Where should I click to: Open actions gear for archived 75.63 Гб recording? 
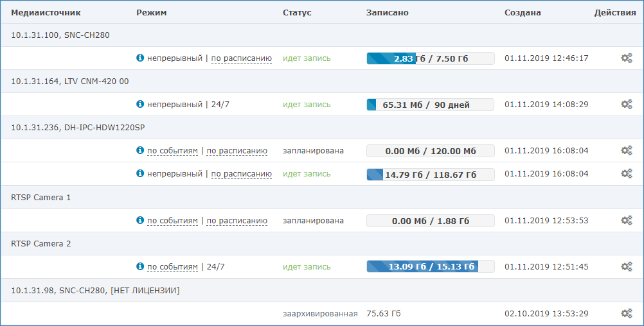pos(626,314)
